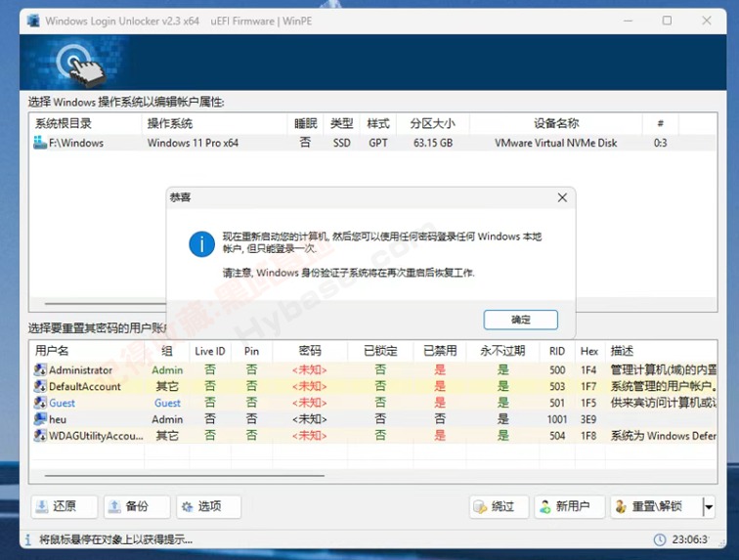Screen dimensions: 739x560
Task: Minimize the Windows Login Unlocker window
Action: click(628, 21)
